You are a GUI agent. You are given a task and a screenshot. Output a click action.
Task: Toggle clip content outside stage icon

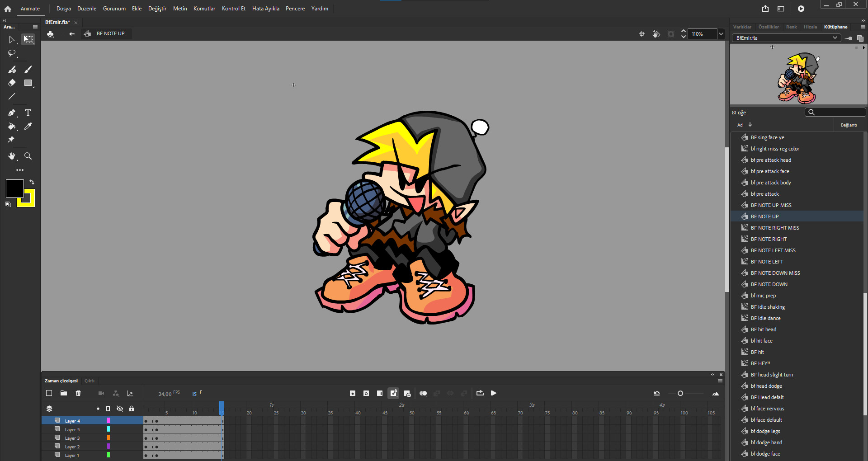pos(671,34)
